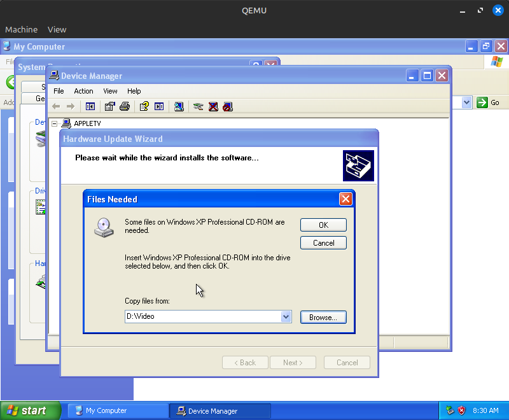Click the Print icon in Device Manager toolbar
The width and height of the screenshot is (509, 420).
tap(125, 106)
